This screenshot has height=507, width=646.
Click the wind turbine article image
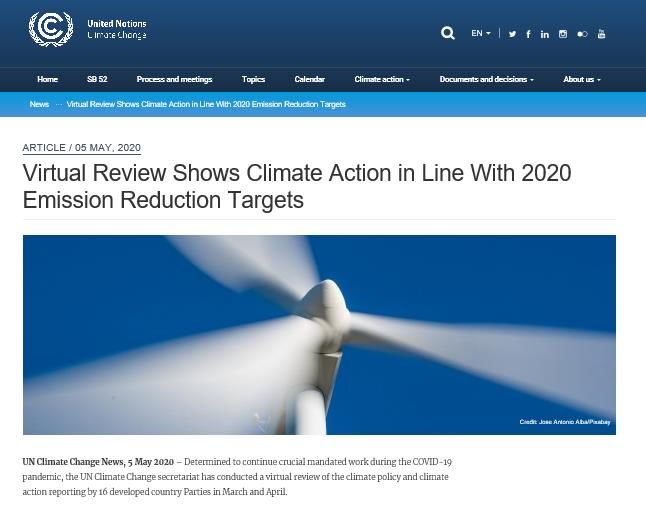click(x=319, y=334)
